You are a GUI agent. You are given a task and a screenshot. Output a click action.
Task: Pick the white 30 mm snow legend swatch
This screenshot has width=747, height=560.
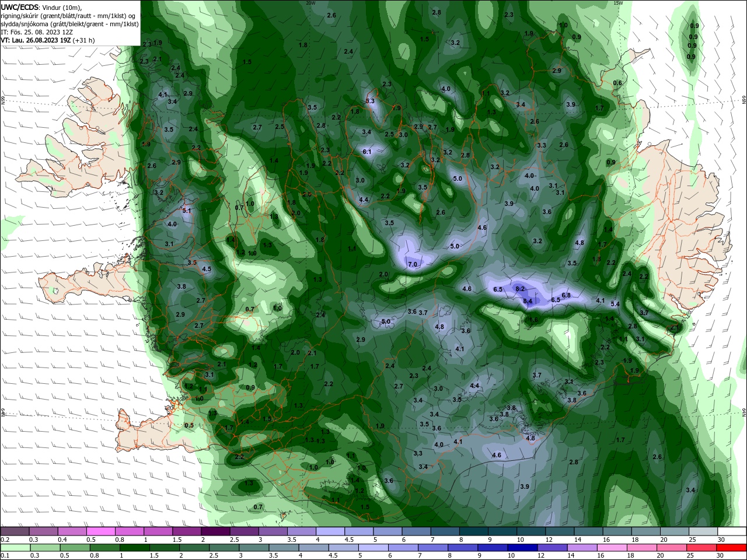tap(731, 531)
